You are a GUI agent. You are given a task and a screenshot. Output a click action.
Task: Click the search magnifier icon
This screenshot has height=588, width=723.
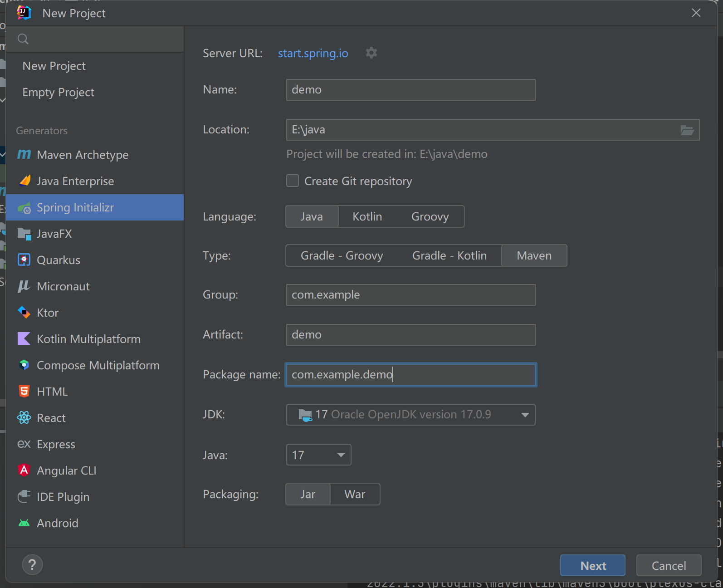pos(23,39)
